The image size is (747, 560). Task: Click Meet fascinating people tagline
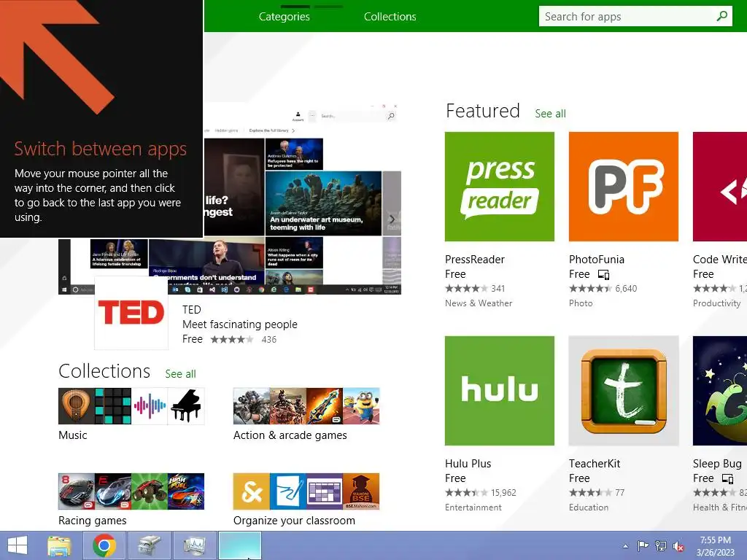coord(239,324)
